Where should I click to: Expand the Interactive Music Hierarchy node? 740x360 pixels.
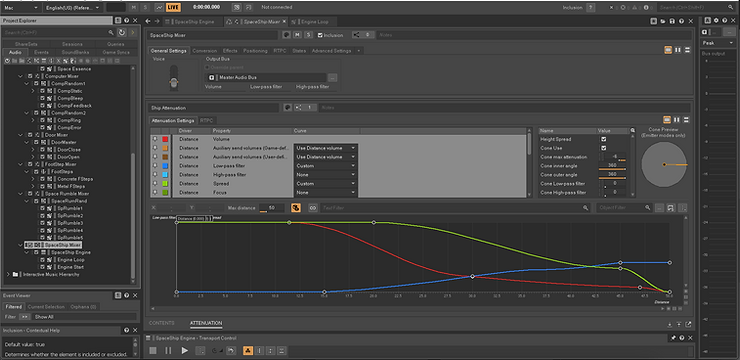(x=8, y=274)
